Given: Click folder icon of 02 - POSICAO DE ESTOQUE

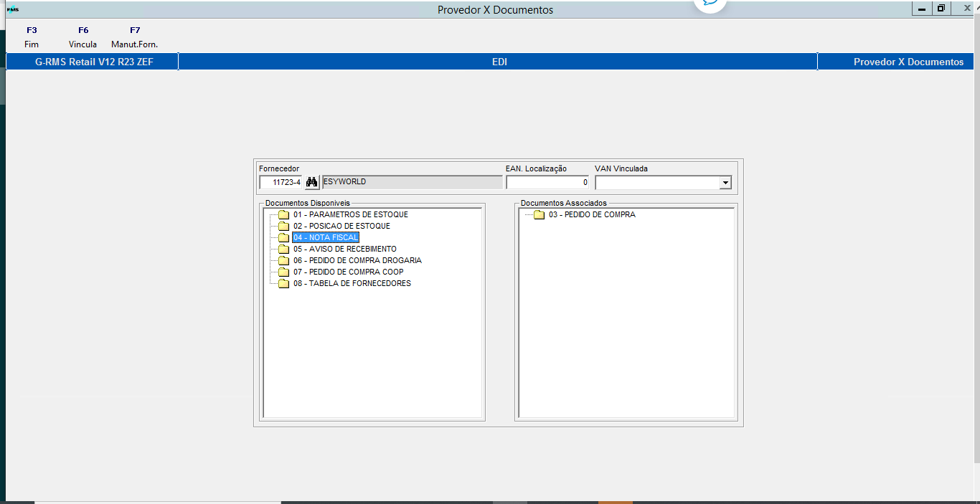Looking at the screenshot, I should [x=283, y=226].
